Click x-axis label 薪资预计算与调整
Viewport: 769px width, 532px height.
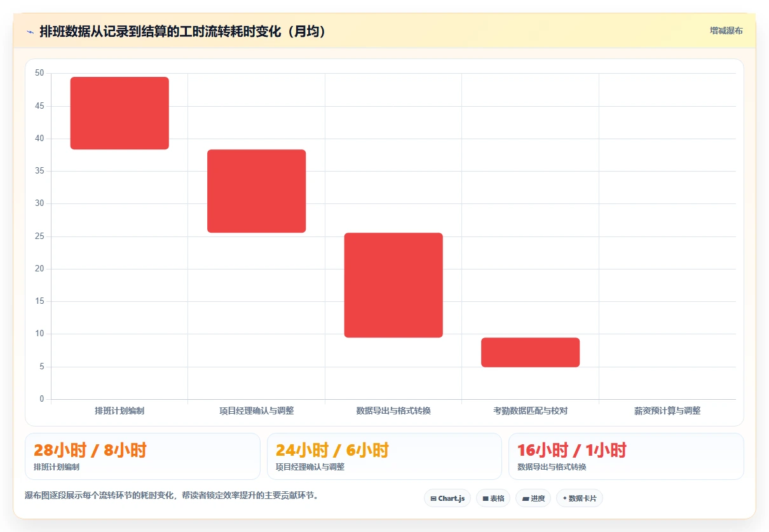pyautogui.click(x=667, y=411)
